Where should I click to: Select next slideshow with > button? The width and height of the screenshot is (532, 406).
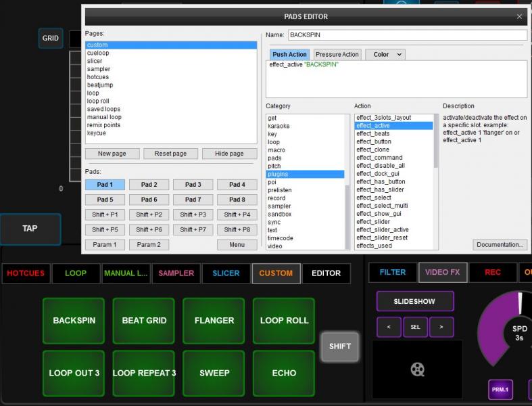441,327
